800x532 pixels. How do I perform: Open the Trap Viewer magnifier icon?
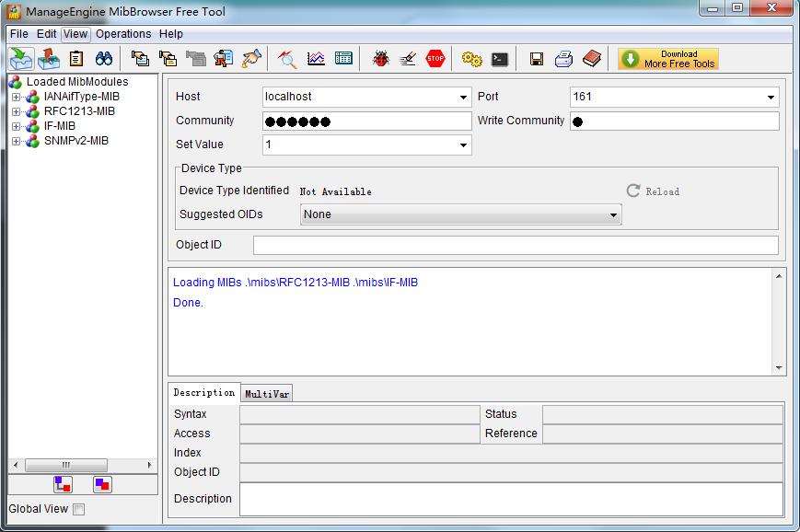pos(287,59)
